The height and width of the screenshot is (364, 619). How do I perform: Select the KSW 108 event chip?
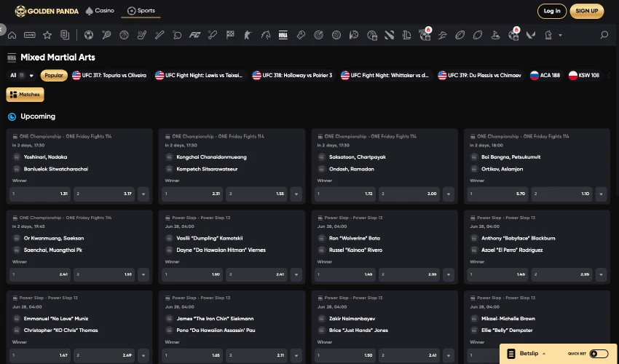click(584, 76)
